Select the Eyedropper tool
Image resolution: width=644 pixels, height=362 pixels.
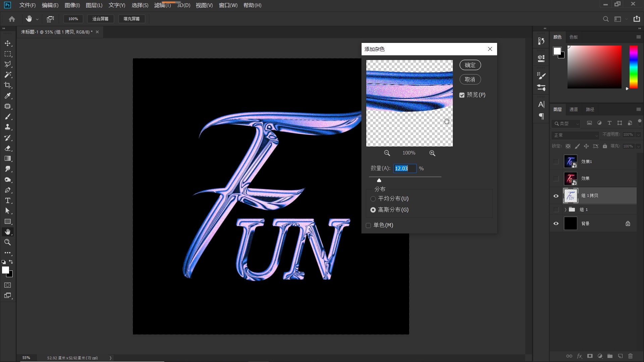pyautogui.click(x=7, y=96)
